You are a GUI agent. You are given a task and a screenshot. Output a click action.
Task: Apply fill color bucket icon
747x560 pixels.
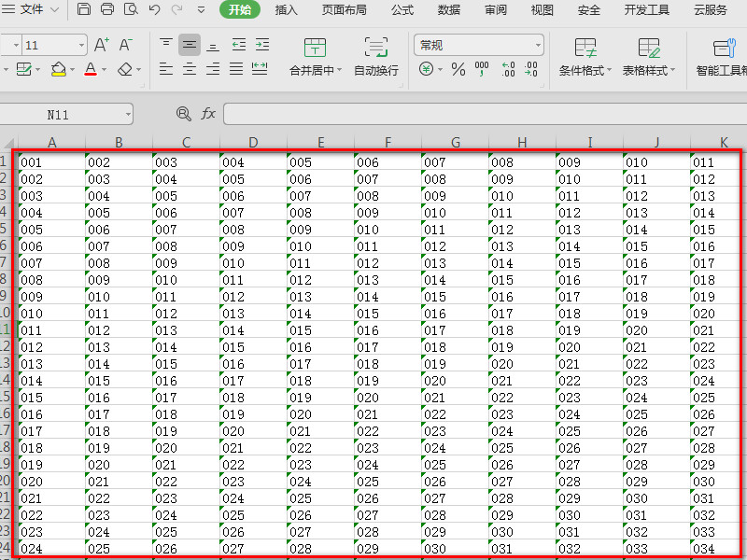pyautogui.click(x=59, y=69)
